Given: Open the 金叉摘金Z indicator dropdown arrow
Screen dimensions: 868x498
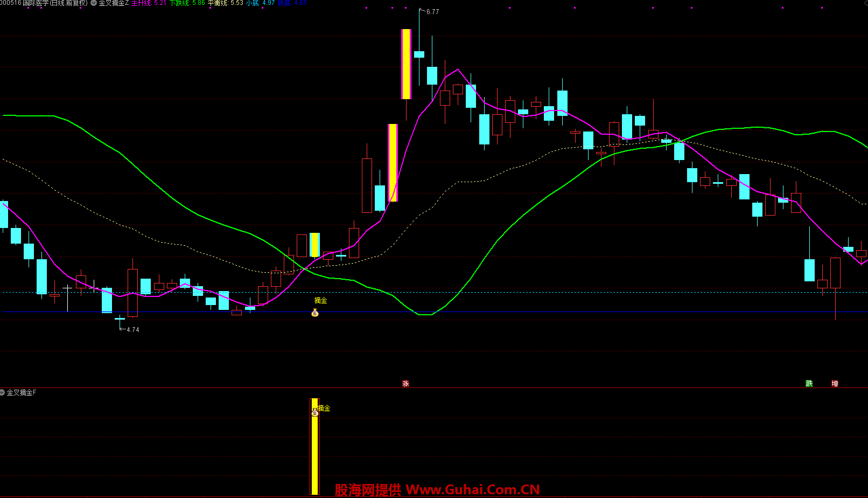Looking at the screenshot, I should 94,3.
